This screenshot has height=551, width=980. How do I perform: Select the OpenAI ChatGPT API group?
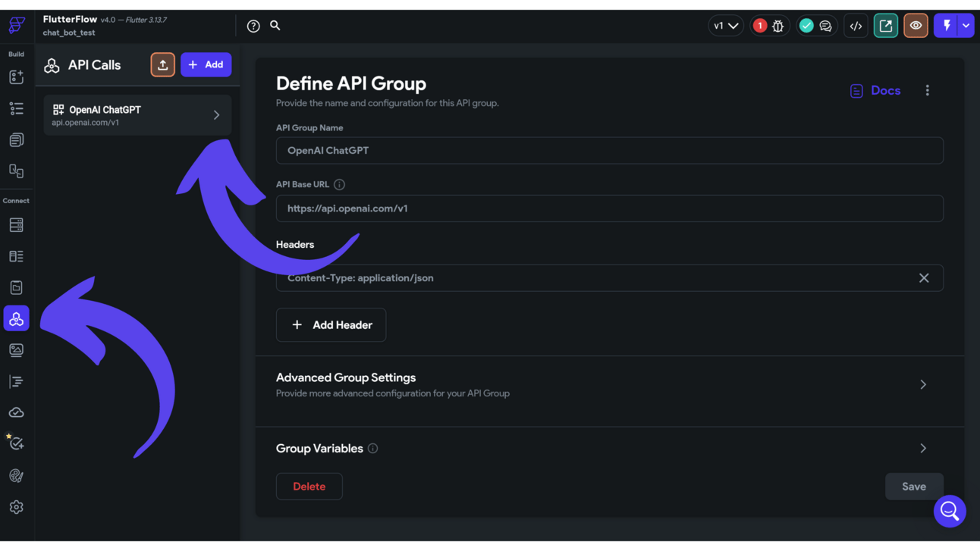coord(137,115)
